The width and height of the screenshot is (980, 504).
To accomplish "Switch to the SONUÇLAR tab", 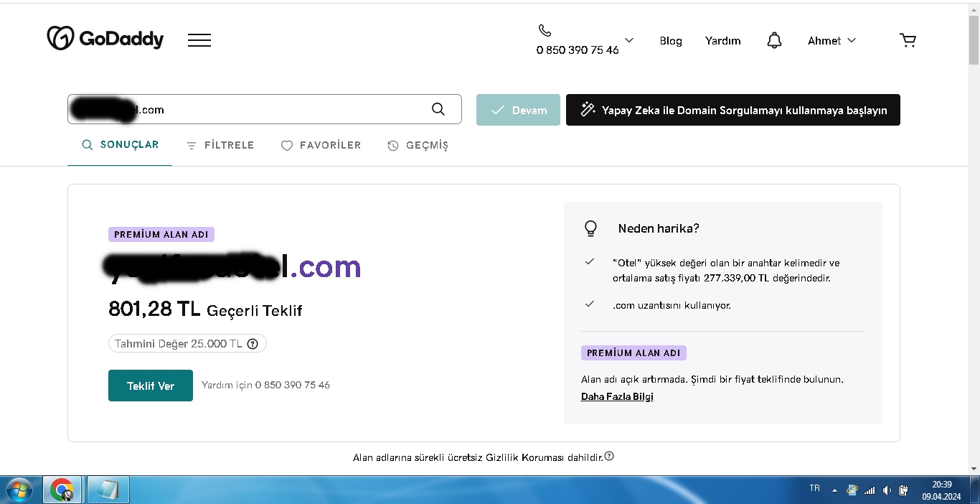I will coord(120,145).
